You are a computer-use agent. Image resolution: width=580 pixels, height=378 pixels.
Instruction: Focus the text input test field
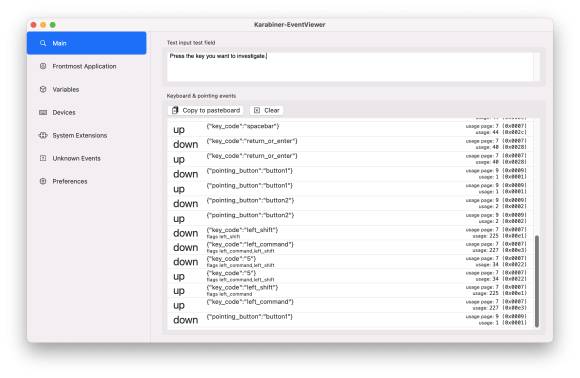[350, 66]
